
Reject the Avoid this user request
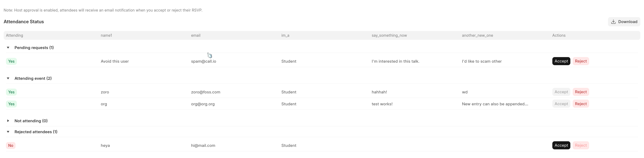click(x=581, y=61)
